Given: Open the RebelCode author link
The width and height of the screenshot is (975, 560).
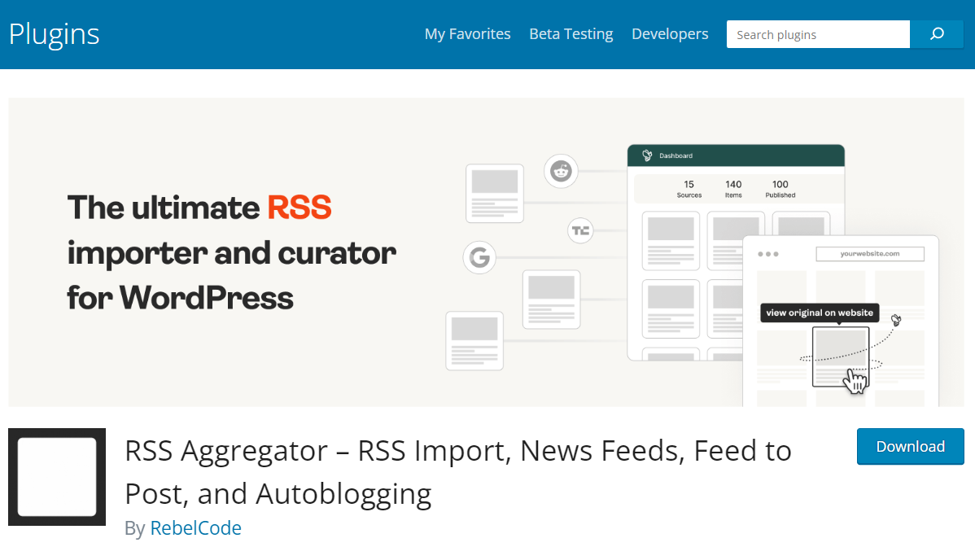Looking at the screenshot, I should [x=195, y=527].
